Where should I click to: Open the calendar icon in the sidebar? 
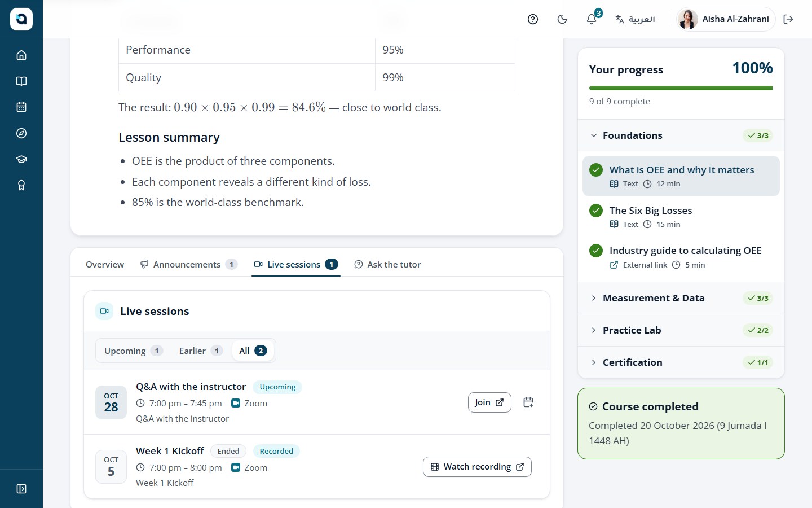(x=21, y=107)
